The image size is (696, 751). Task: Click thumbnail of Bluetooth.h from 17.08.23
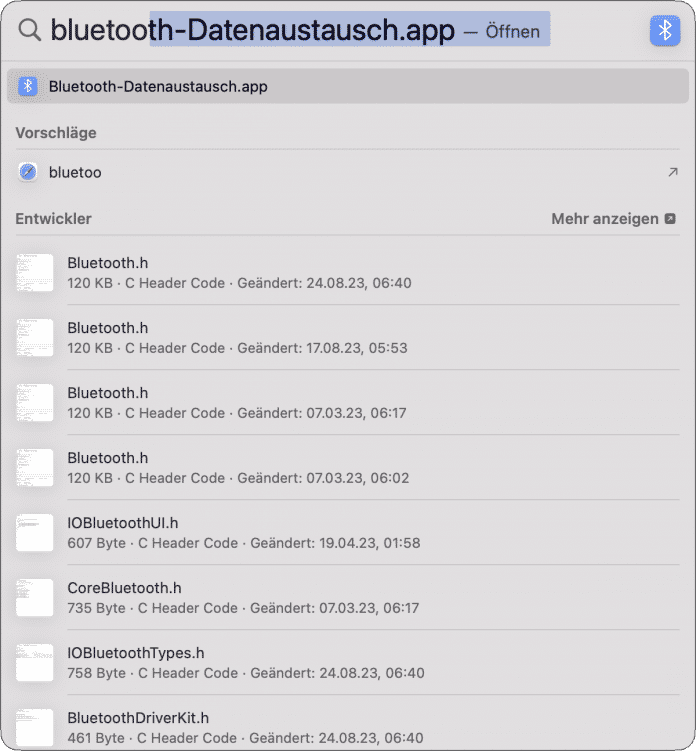34,338
